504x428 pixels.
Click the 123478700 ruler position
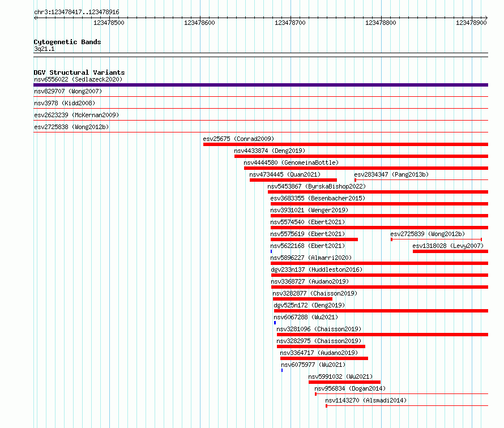click(x=290, y=23)
